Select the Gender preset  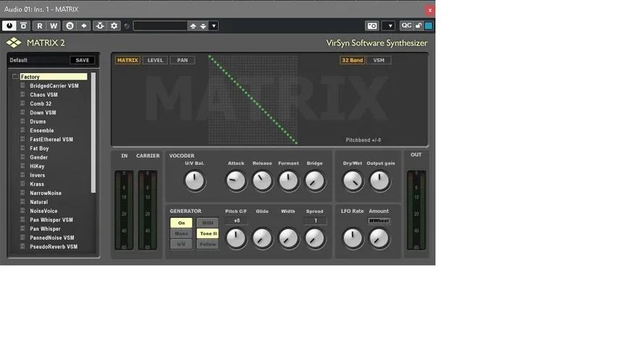[38, 157]
